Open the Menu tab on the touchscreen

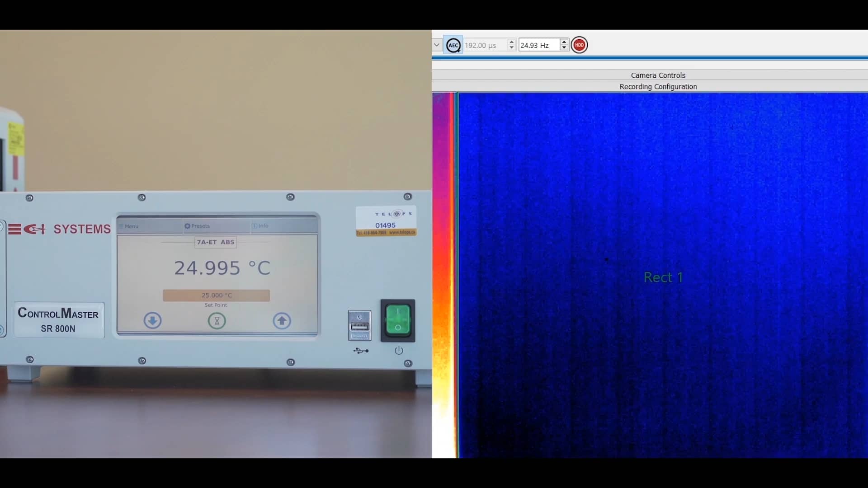pos(131,226)
